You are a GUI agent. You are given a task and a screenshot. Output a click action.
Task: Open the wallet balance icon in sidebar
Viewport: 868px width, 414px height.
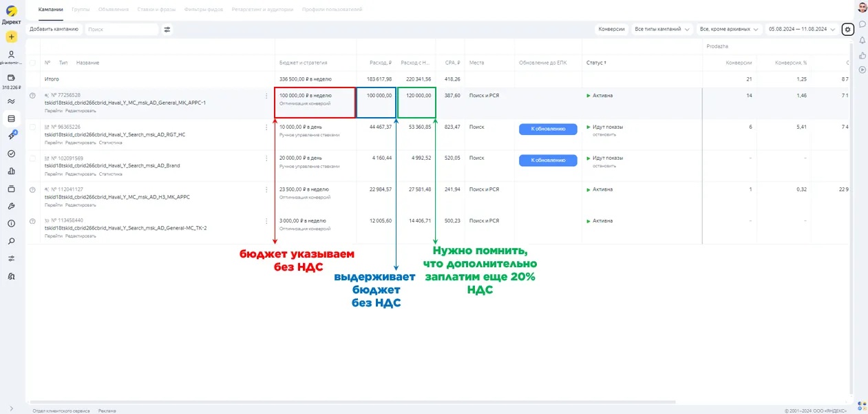pos(11,78)
